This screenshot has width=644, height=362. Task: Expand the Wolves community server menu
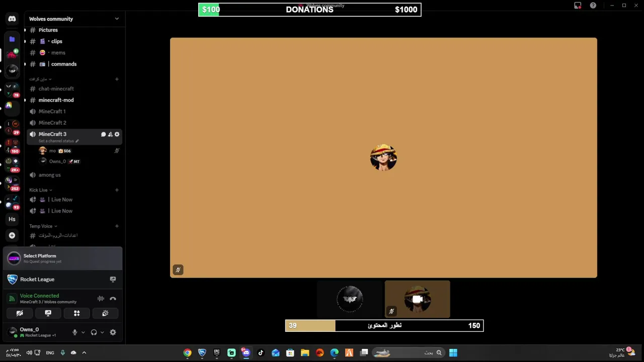[117, 19]
